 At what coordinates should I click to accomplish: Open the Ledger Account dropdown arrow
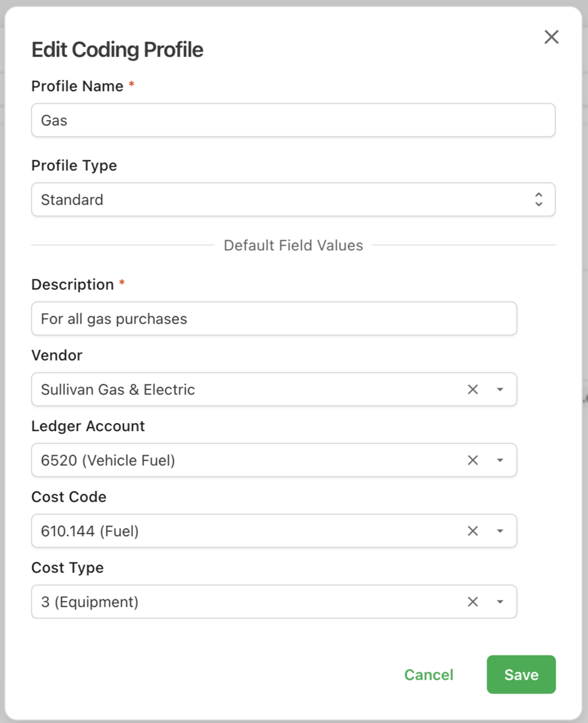(500, 460)
